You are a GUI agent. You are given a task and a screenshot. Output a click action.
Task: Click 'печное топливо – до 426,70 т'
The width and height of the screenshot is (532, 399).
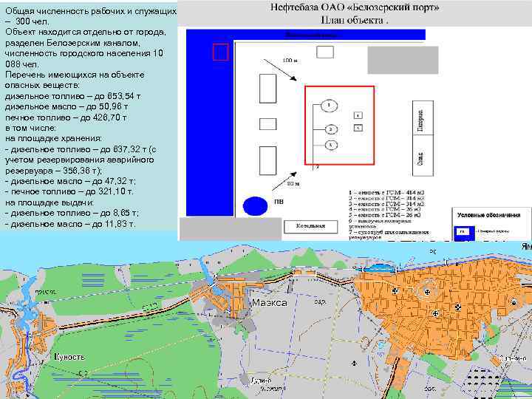point(66,117)
